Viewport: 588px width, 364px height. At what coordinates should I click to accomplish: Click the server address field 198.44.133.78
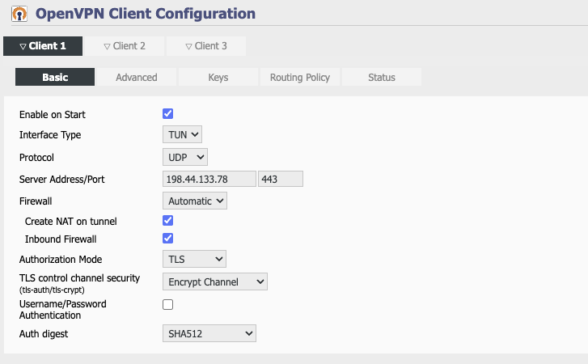(x=209, y=179)
